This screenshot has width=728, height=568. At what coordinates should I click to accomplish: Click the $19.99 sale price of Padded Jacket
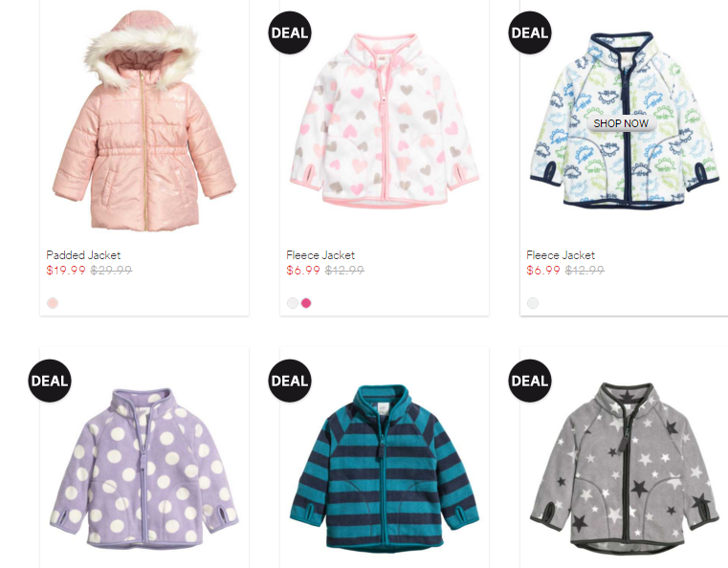66,270
